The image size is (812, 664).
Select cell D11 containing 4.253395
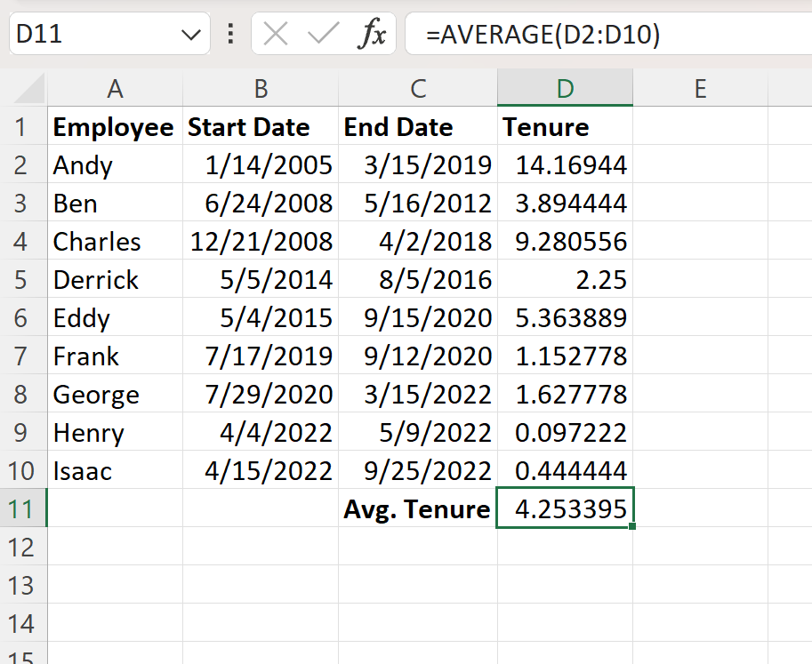[565, 508]
